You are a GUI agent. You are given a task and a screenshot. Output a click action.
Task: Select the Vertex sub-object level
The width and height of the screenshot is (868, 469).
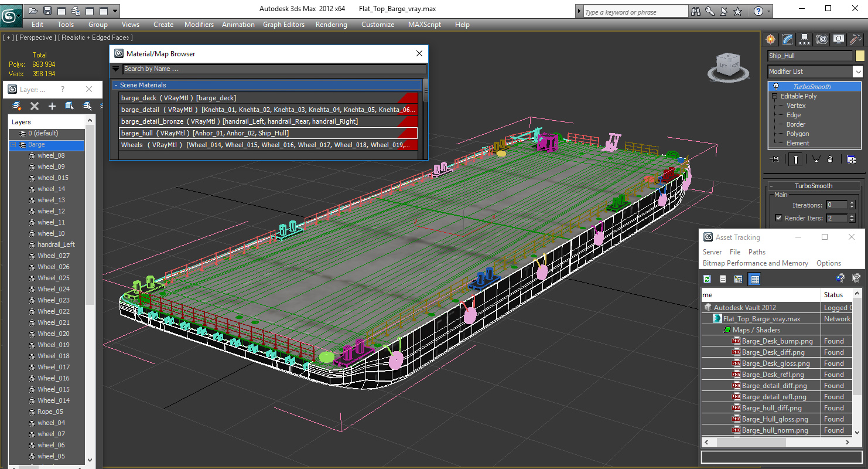tap(796, 106)
